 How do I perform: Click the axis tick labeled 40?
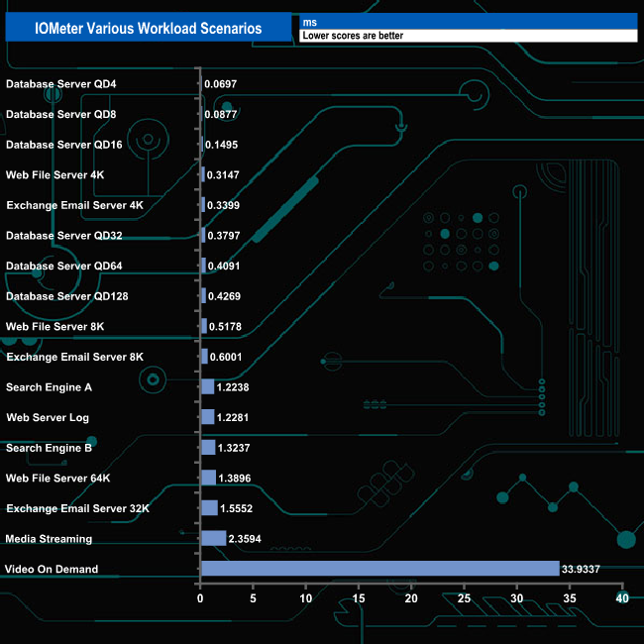(x=622, y=598)
